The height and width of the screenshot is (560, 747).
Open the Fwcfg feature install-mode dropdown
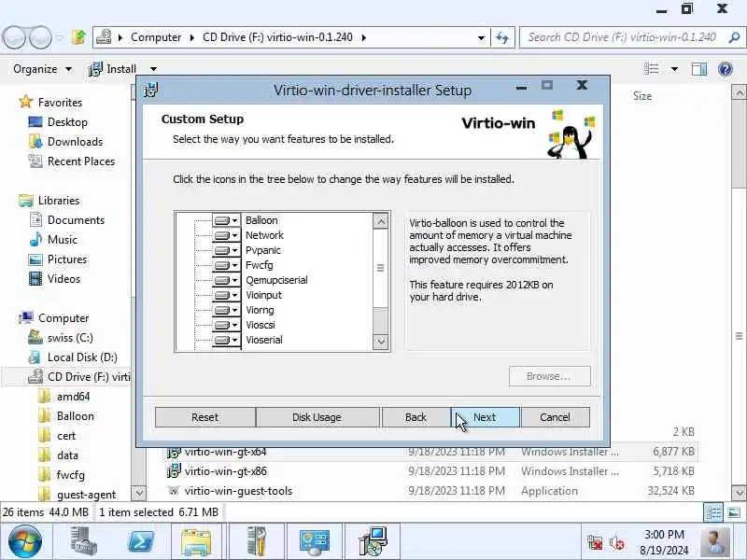coord(226,265)
